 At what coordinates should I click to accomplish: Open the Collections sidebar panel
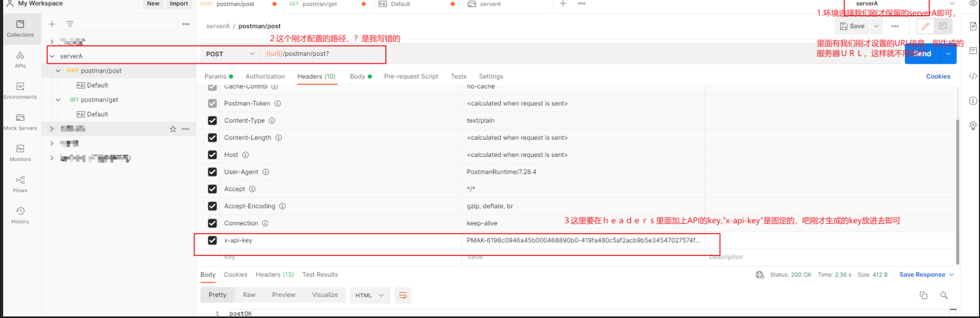point(21,28)
